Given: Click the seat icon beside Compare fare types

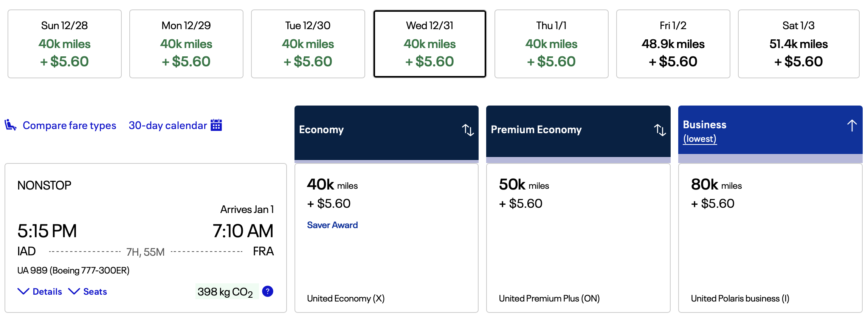Looking at the screenshot, I should click(10, 125).
